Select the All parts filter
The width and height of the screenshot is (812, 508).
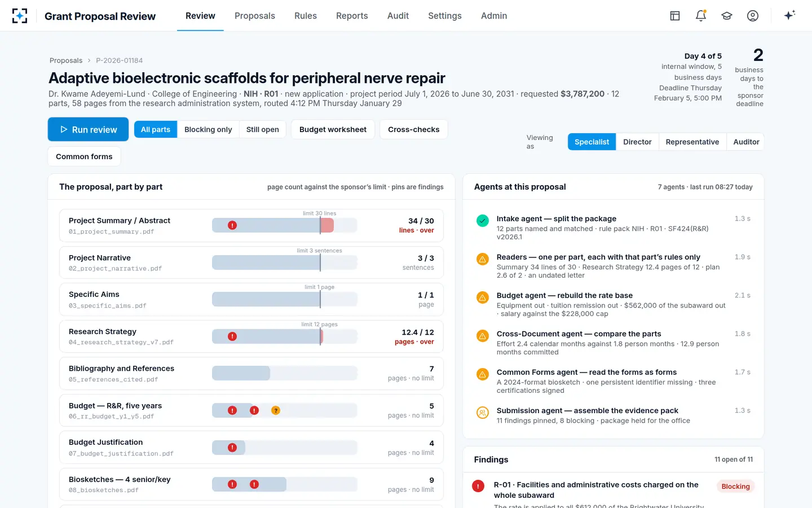(156, 129)
